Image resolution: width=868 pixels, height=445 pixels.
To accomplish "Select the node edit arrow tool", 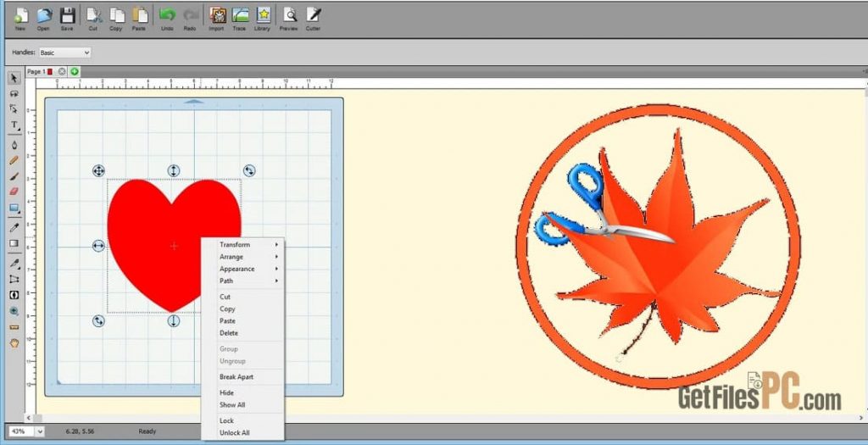I will coord(14,109).
